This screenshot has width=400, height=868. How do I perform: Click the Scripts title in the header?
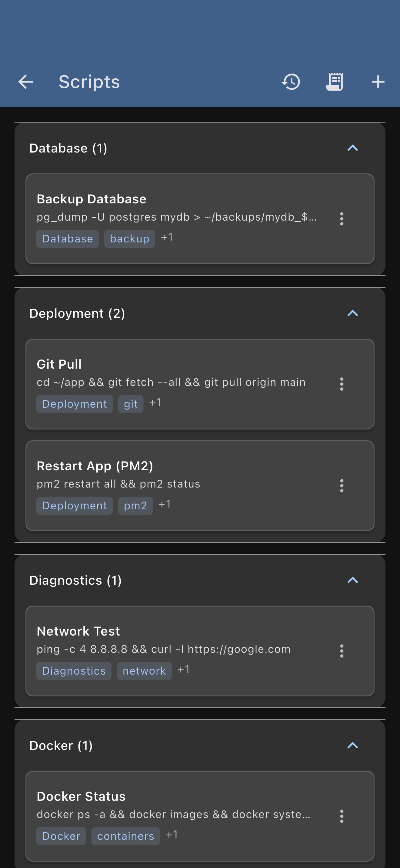coord(89,81)
